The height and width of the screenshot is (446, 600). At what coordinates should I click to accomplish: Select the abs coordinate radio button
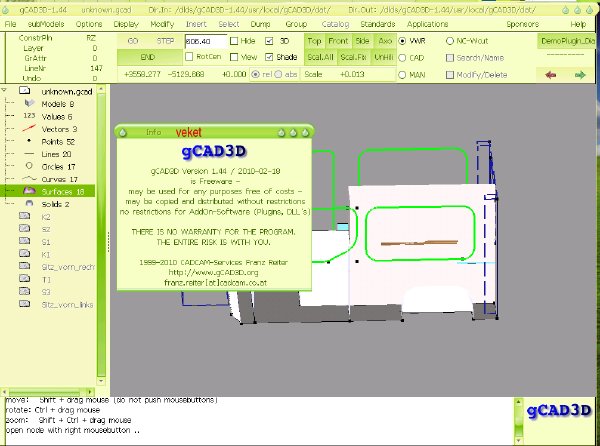[x=279, y=74]
